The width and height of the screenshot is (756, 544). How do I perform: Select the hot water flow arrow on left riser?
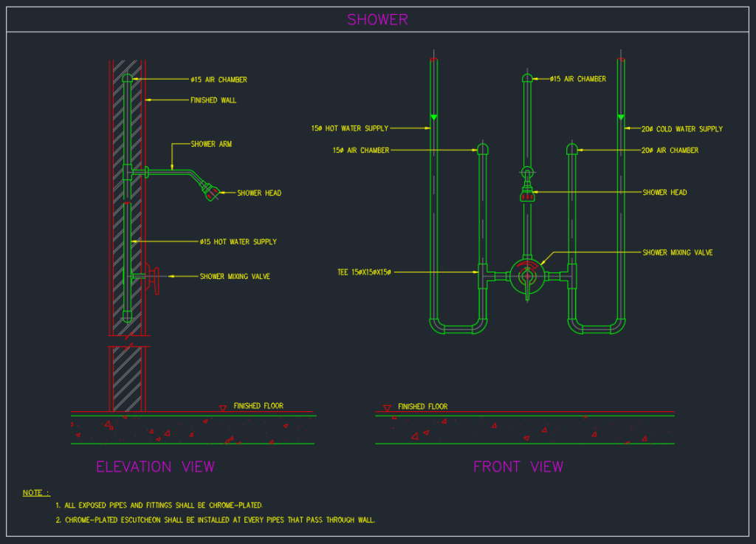coord(433,116)
